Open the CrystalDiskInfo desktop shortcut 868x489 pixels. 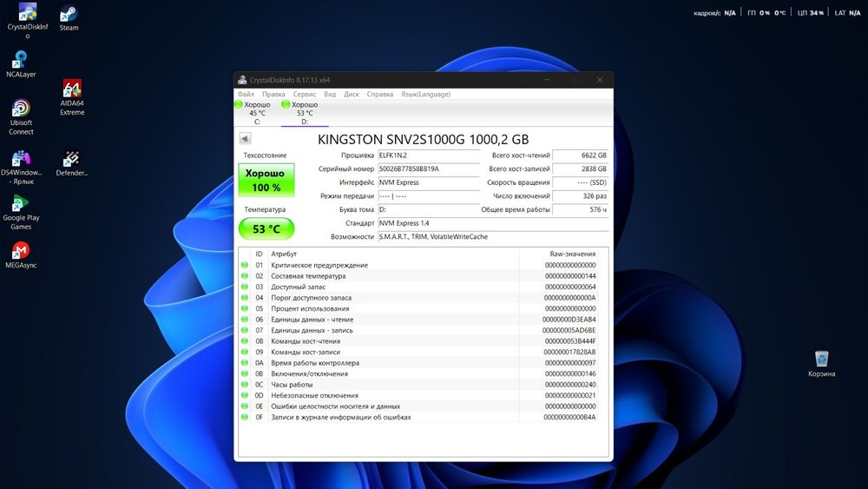tap(27, 21)
